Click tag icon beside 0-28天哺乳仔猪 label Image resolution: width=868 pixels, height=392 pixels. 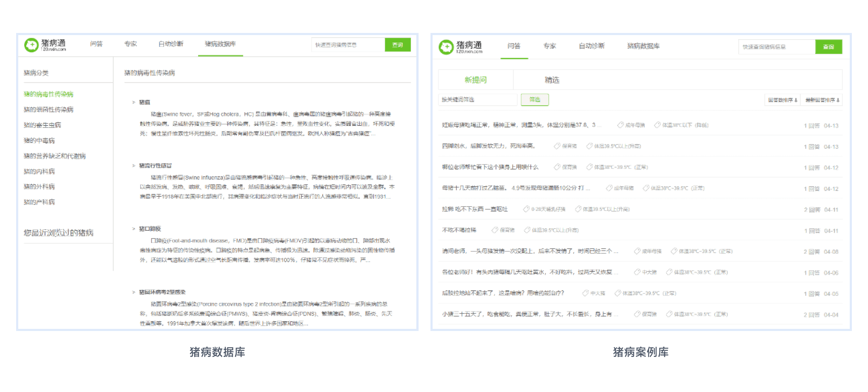point(526,209)
